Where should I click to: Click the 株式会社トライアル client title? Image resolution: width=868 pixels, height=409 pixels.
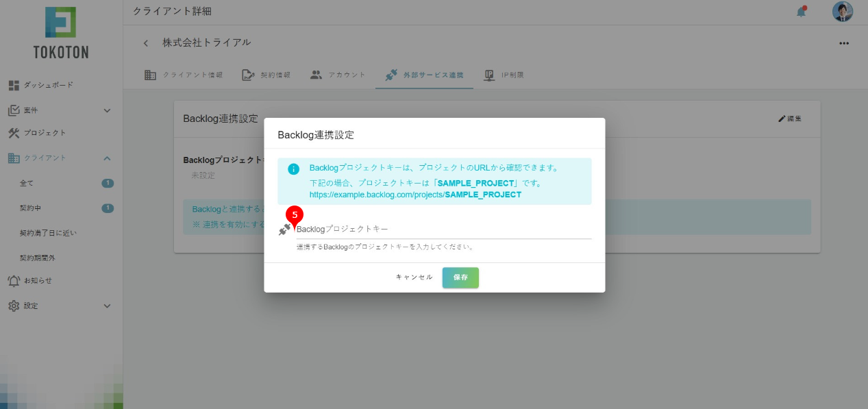coord(206,42)
